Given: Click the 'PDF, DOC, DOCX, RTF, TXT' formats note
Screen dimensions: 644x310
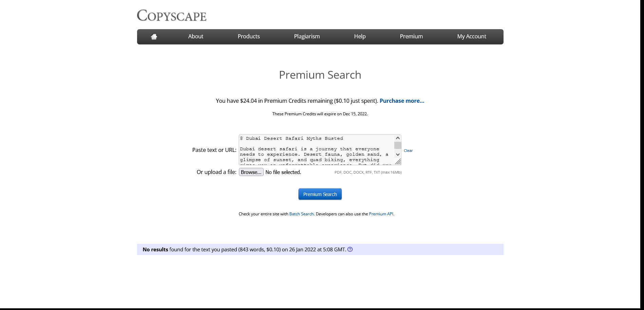Looking at the screenshot, I should point(368,172).
